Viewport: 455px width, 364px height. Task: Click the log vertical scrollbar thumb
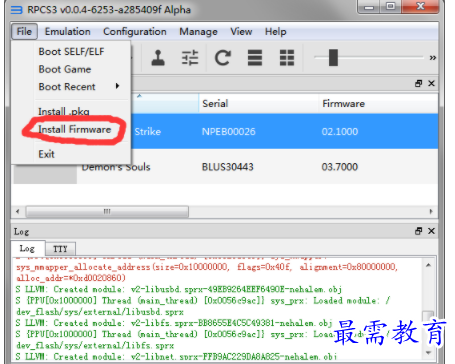tap(429, 317)
